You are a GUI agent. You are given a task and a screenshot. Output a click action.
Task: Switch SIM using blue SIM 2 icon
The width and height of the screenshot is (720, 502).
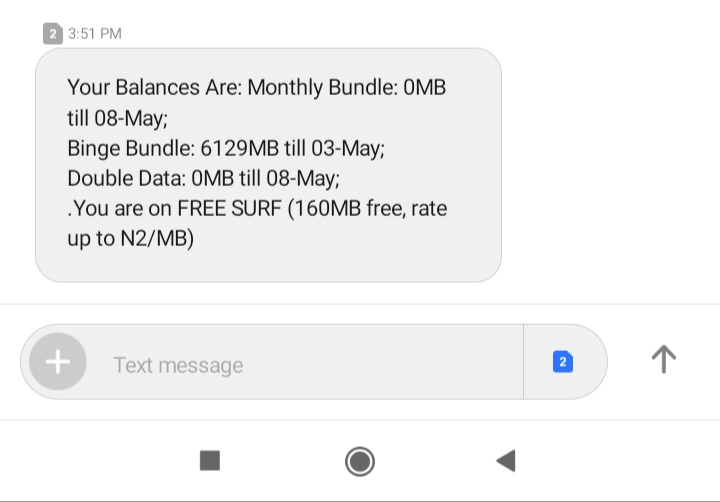point(562,361)
